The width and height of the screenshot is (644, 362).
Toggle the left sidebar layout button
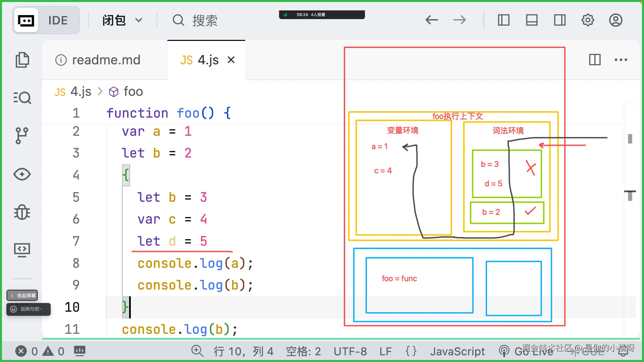503,20
